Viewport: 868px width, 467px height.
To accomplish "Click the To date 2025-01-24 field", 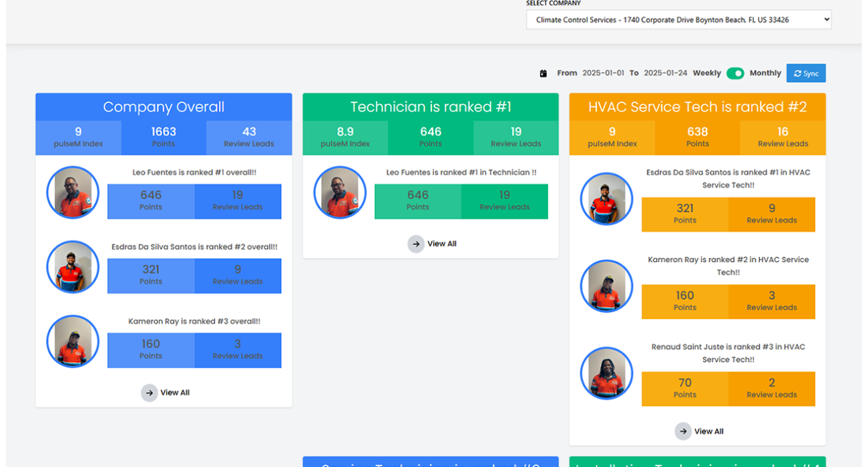I will pyautogui.click(x=665, y=73).
